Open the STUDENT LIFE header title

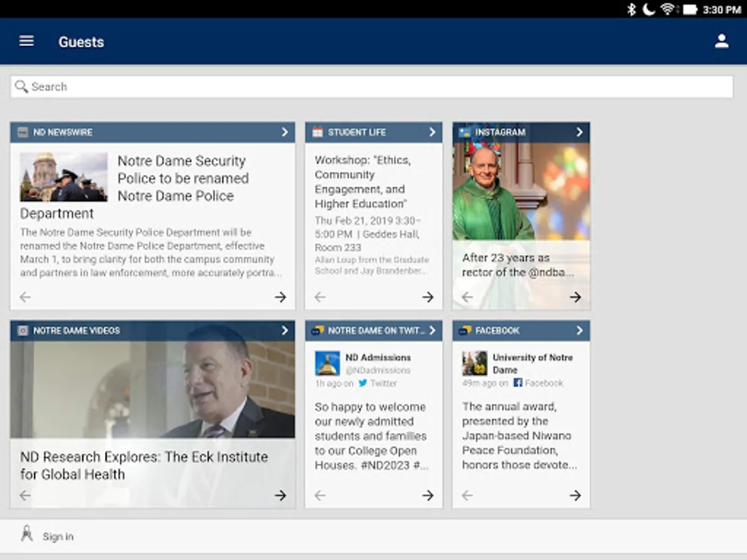click(357, 132)
